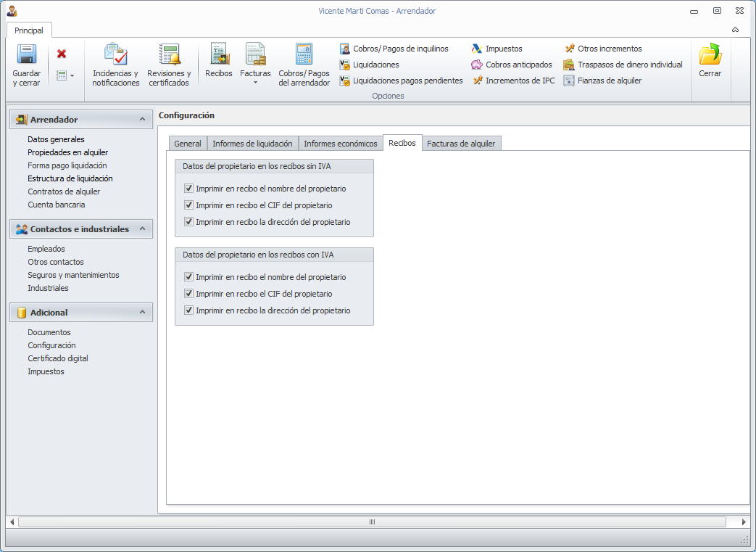Viewport: 756px width, 552px height.
Task: Click the Facturas ribbon icon
Action: click(x=255, y=54)
